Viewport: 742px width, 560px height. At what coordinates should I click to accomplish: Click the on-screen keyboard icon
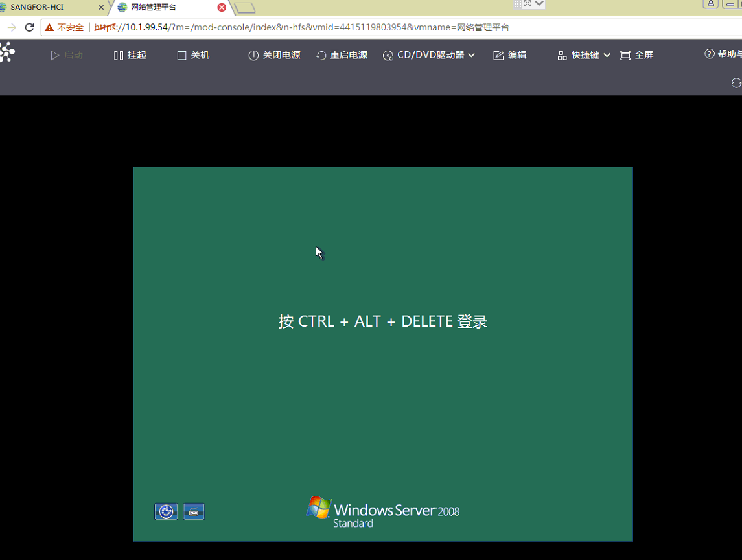tap(194, 512)
